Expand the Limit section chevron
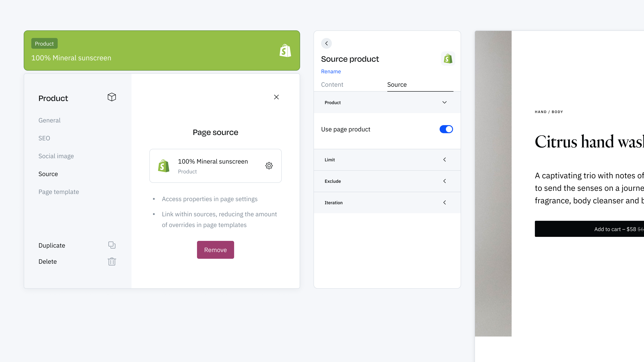This screenshot has height=362, width=644. pos(445,159)
